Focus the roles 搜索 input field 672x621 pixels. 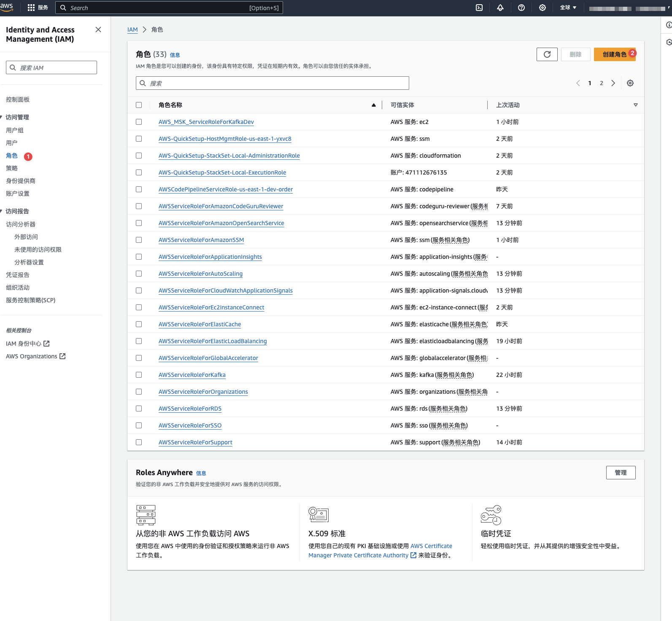coord(273,83)
